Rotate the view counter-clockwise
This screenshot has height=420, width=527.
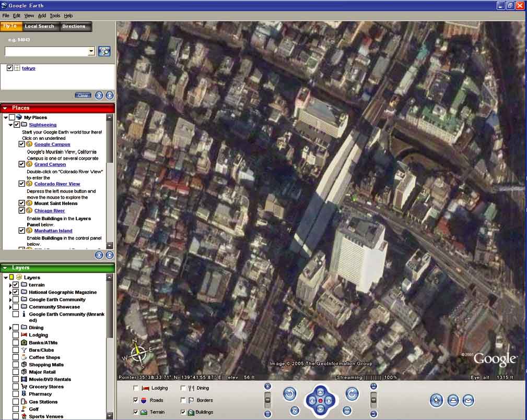[289, 394]
